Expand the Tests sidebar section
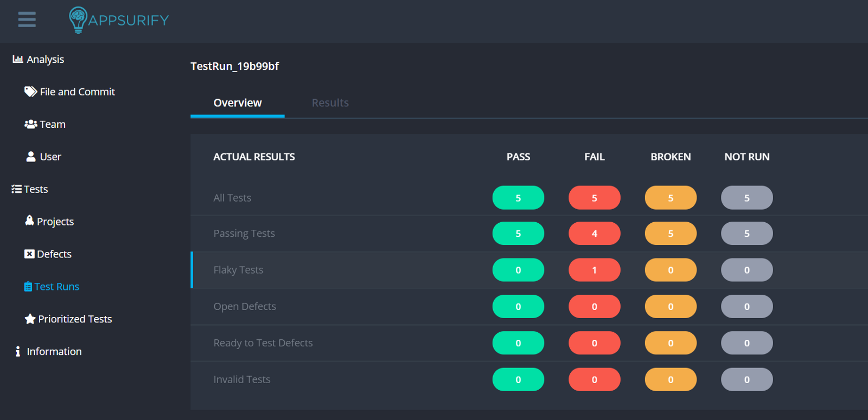868x420 pixels. [36, 189]
